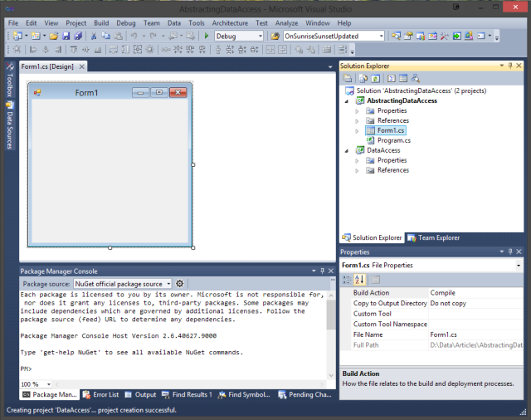Screen dimensions: 531x420
Task: Open the Pending Changes tab
Action: coord(304,394)
